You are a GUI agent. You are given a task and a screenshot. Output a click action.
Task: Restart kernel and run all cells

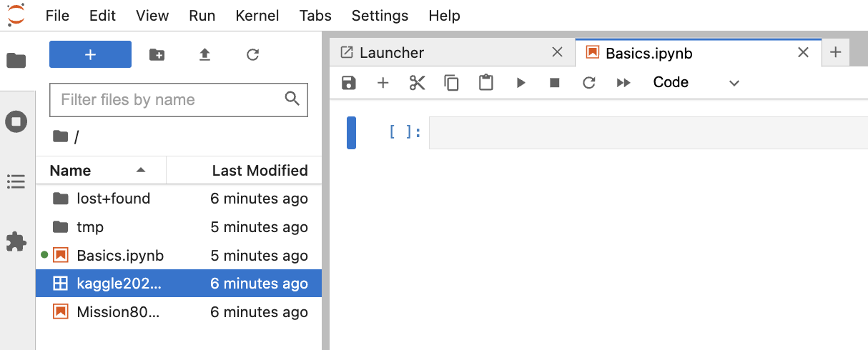click(623, 83)
